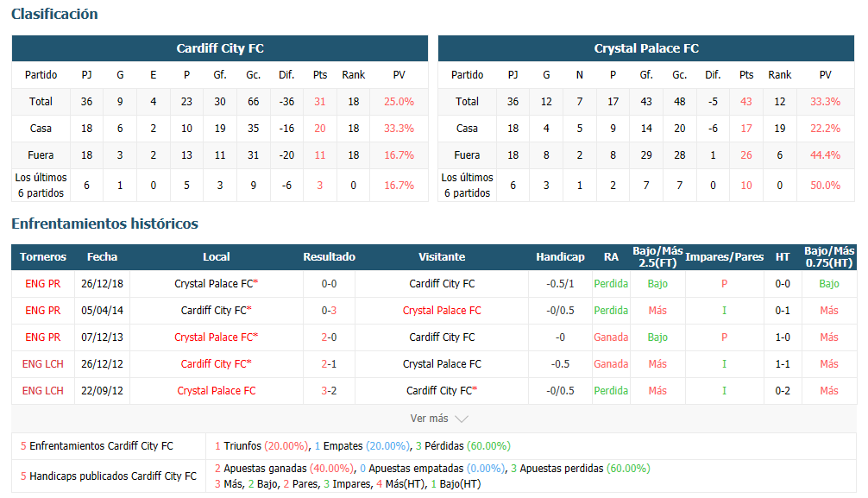Click the Clasificación section heading

tap(54, 14)
